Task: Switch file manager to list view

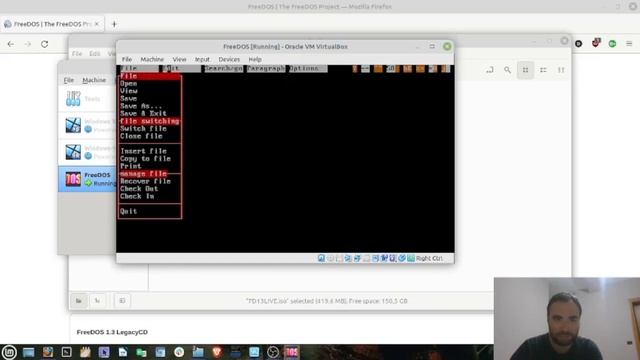Action: tap(543, 70)
